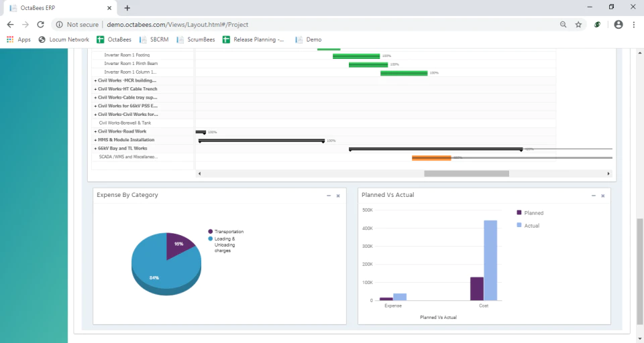This screenshot has height=343, width=644.
Task: Expand 66kV Bay and TL Works group
Action: point(95,149)
